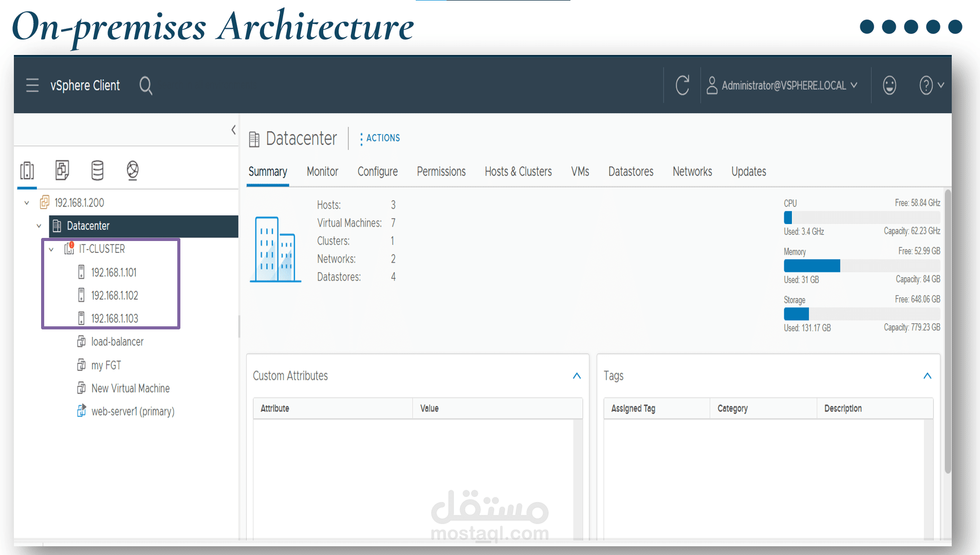Viewport: 980px width, 555px height.
Task: Select the New Virtual Machine item
Action: coord(131,388)
